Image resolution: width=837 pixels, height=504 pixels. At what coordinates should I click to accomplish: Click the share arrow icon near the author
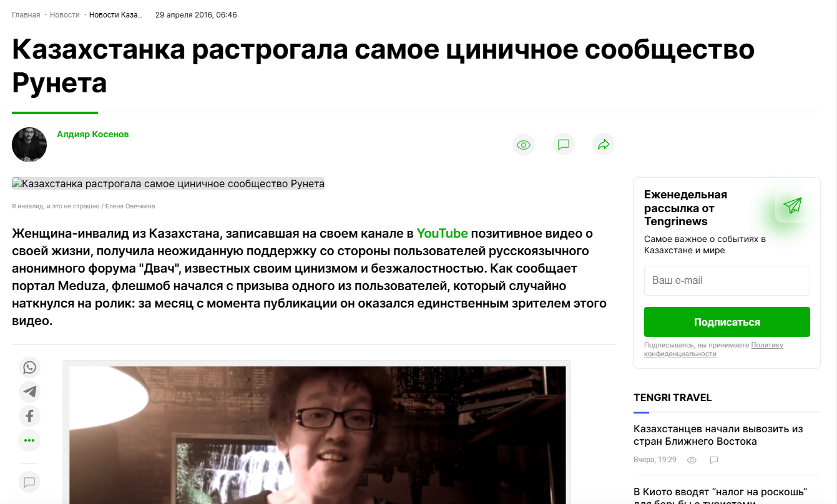pyautogui.click(x=604, y=145)
